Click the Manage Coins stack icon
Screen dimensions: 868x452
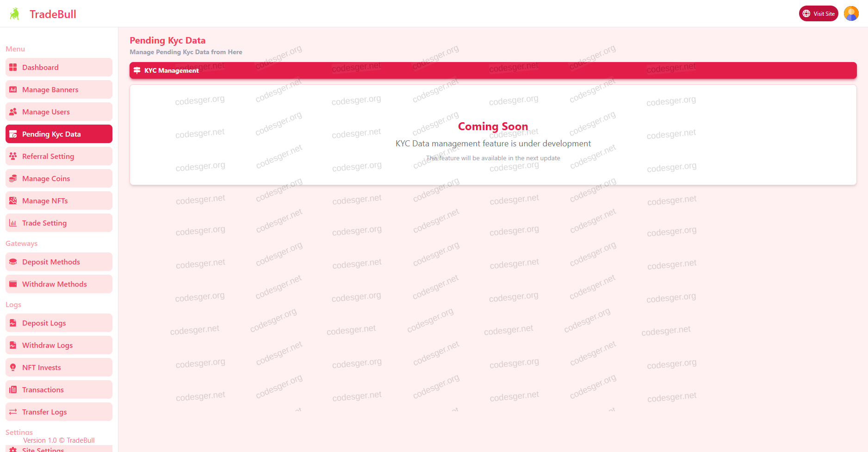point(13,179)
